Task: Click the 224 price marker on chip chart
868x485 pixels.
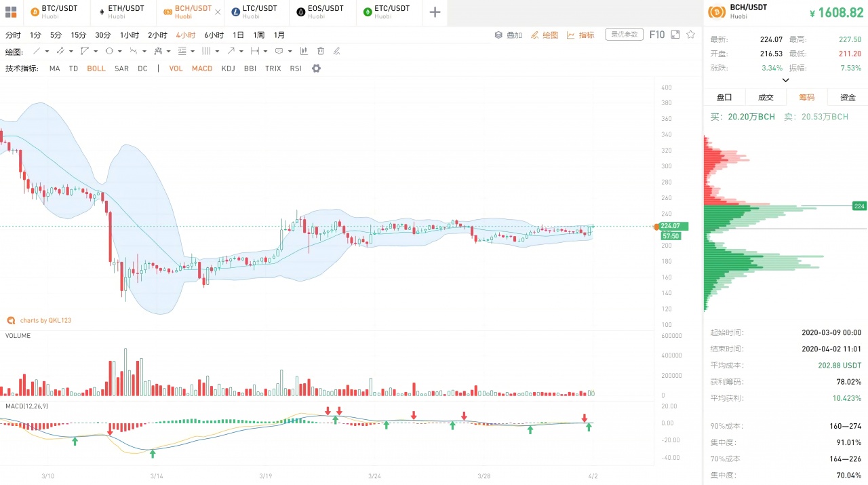Action: pos(859,206)
